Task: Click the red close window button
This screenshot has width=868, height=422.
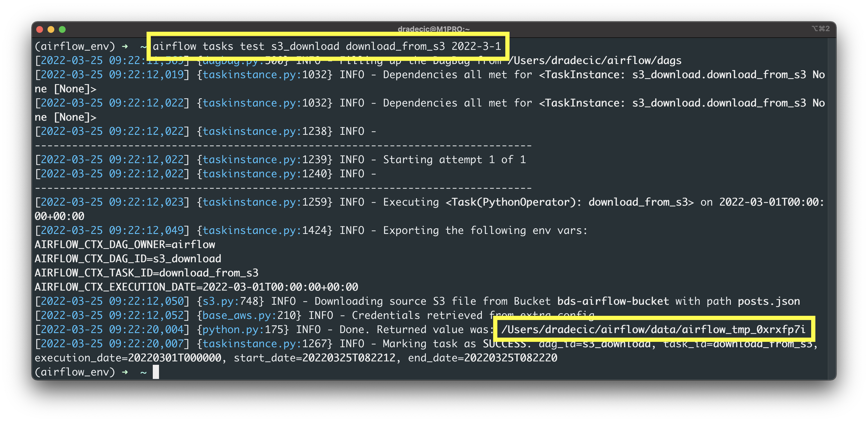Action: (39, 29)
